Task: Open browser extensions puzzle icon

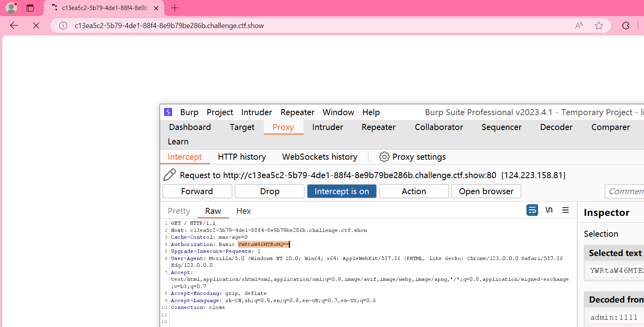Action: pyautogui.click(x=626, y=26)
